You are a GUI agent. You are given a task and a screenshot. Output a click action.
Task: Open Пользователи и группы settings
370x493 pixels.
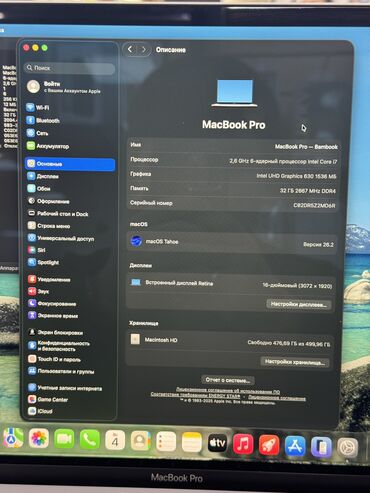coord(61,371)
